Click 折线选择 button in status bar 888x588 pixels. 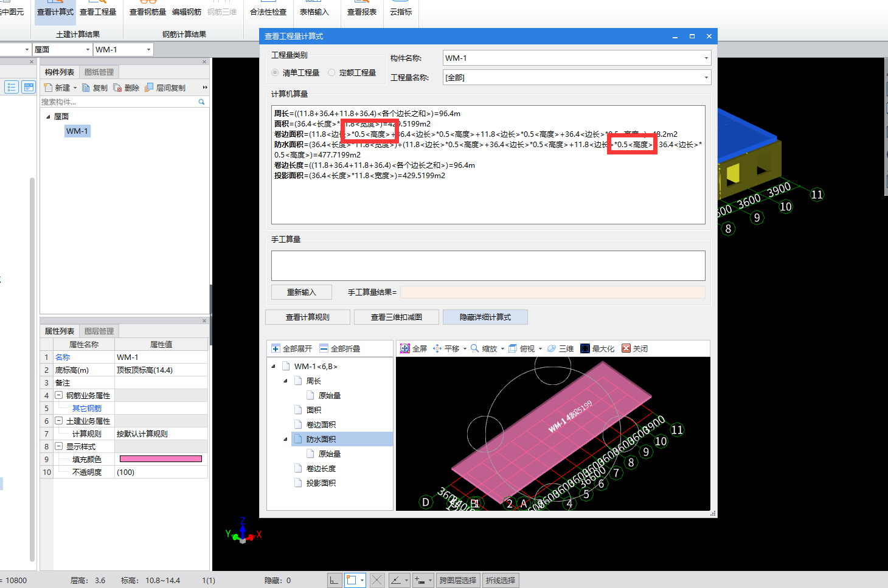point(501,580)
